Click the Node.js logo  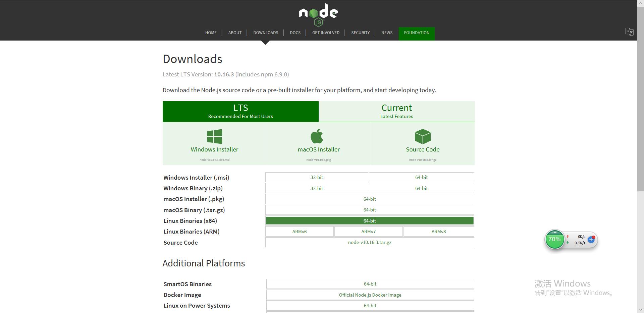pyautogui.click(x=318, y=15)
